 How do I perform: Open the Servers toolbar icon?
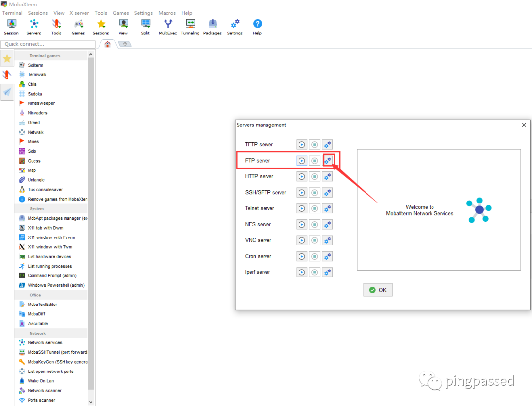[x=33, y=27]
